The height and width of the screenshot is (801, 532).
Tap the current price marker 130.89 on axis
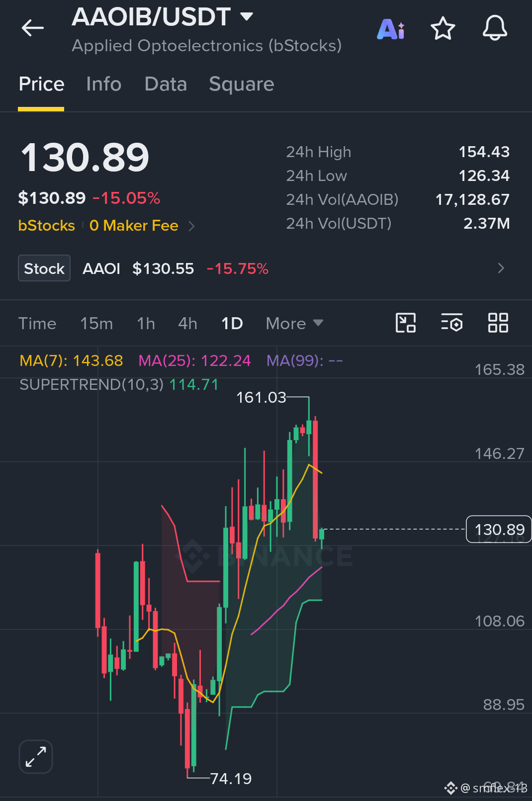point(499,530)
